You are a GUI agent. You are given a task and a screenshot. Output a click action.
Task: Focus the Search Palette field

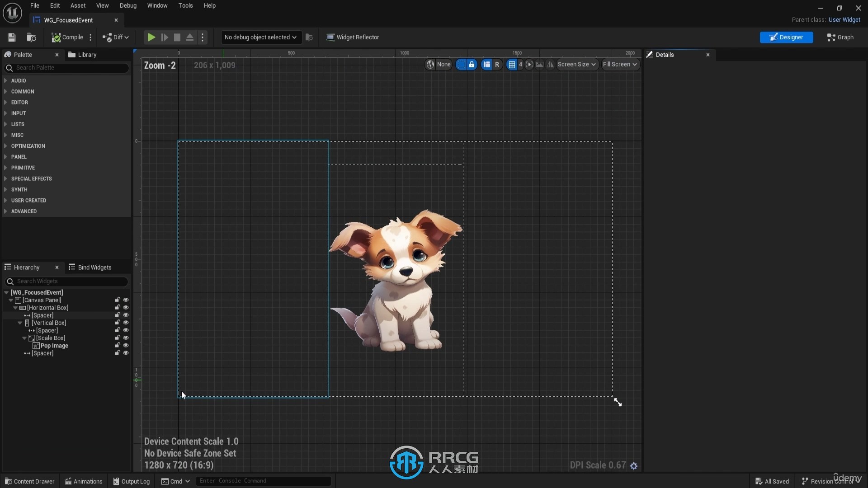67,68
